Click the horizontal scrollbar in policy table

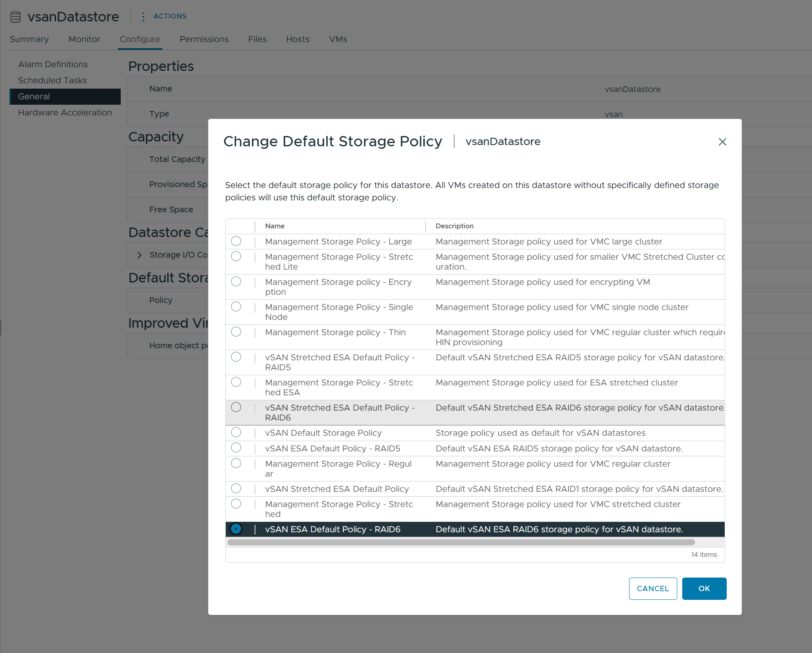click(461, 543)
